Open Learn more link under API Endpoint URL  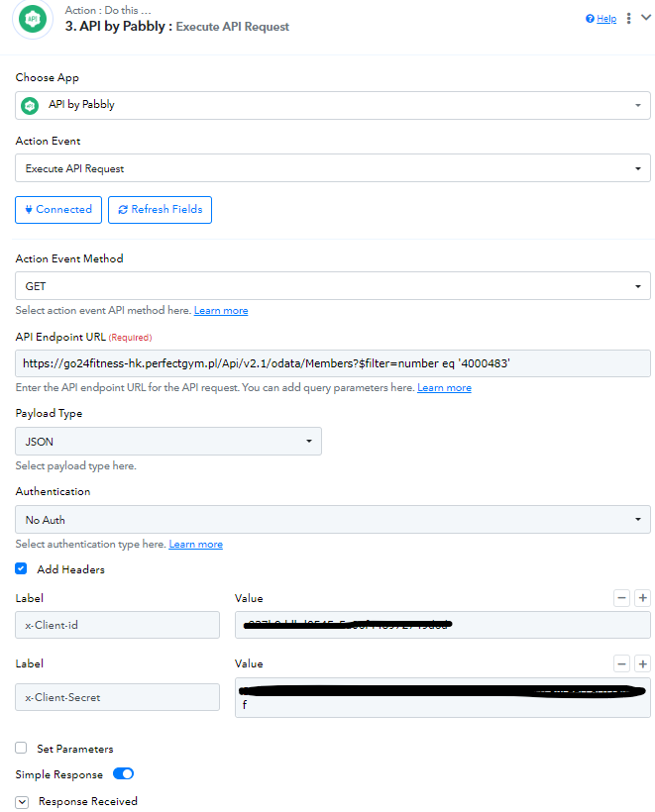(x=444, y=388)
